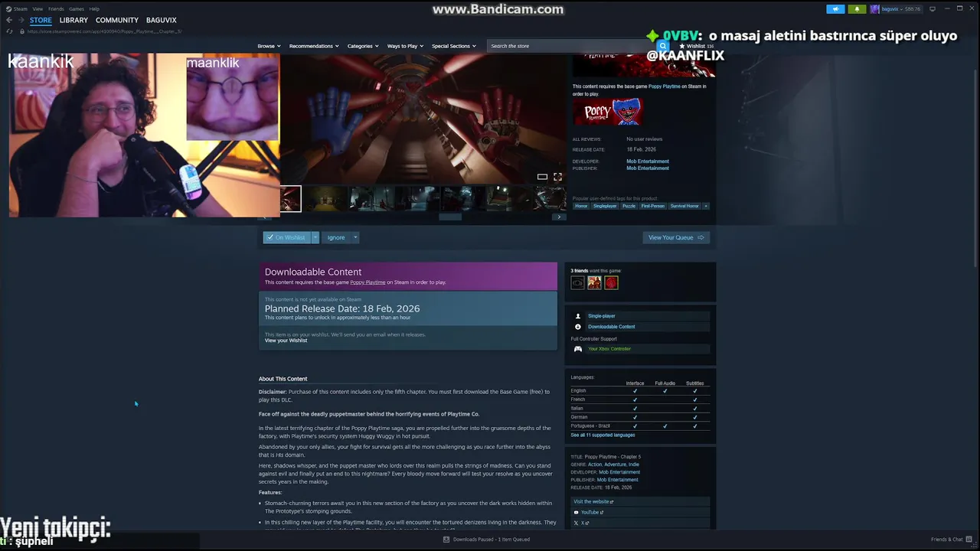Toggle the On Wishlist checkbox button
The image size is (980, 551).
(286, 237)
